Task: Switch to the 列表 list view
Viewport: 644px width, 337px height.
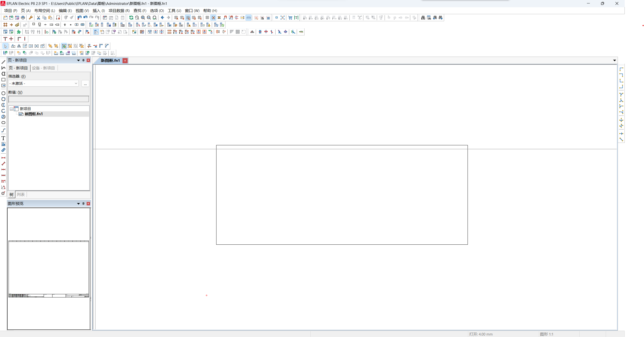Action: point(21,194)
